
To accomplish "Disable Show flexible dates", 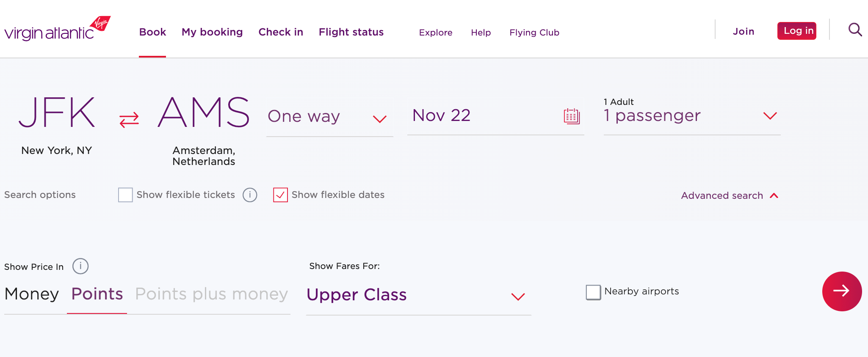I will coord(281,195).
